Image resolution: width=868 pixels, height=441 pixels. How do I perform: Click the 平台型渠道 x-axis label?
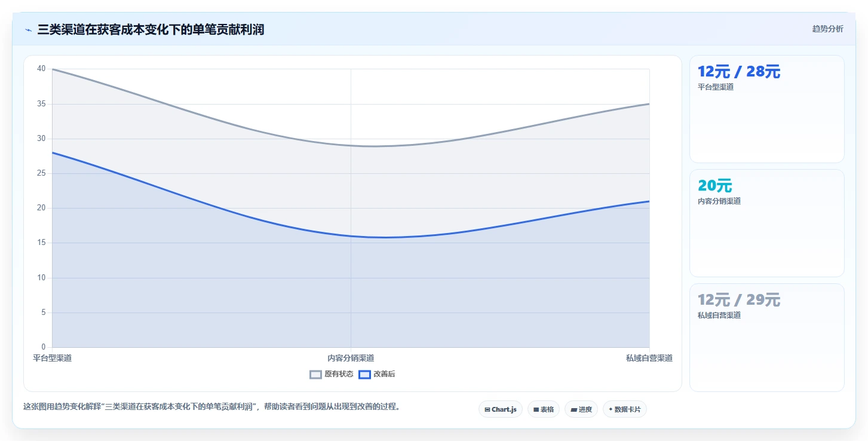52,358
